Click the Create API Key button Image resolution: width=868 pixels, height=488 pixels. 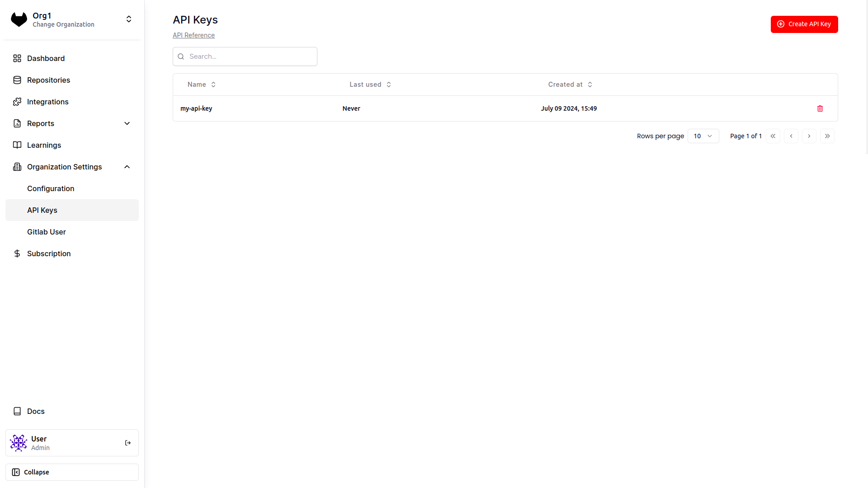pos(804,24)
